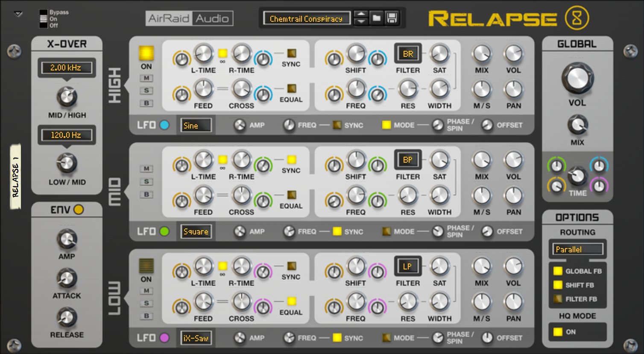Click the GLOBAL MIX knob
This screenshot has height=354, width=644.
point(577,125)
